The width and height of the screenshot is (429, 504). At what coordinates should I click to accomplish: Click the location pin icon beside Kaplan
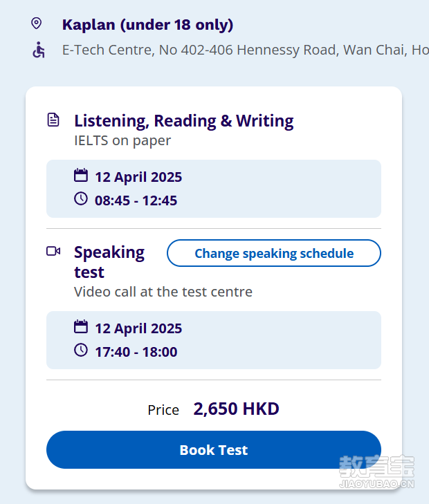pos(37,24)
